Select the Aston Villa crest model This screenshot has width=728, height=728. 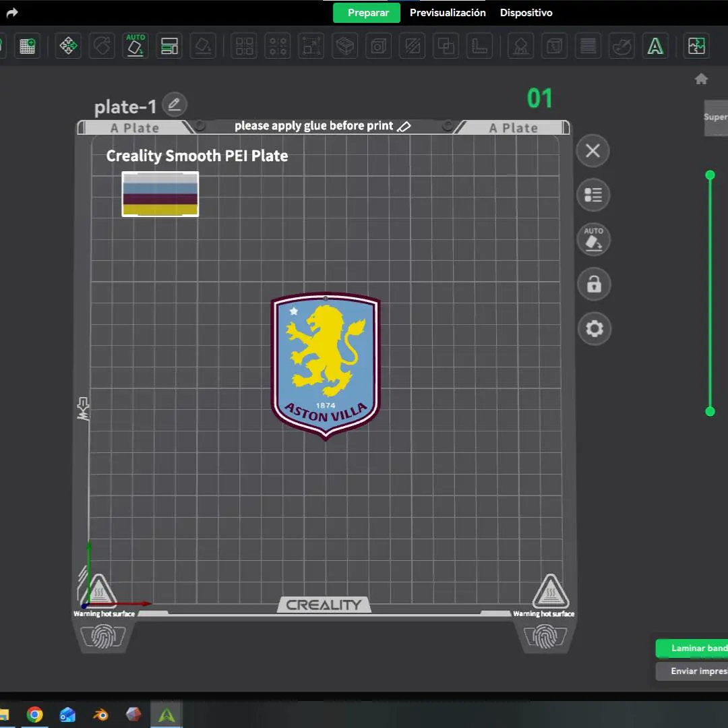coord(326,366)
